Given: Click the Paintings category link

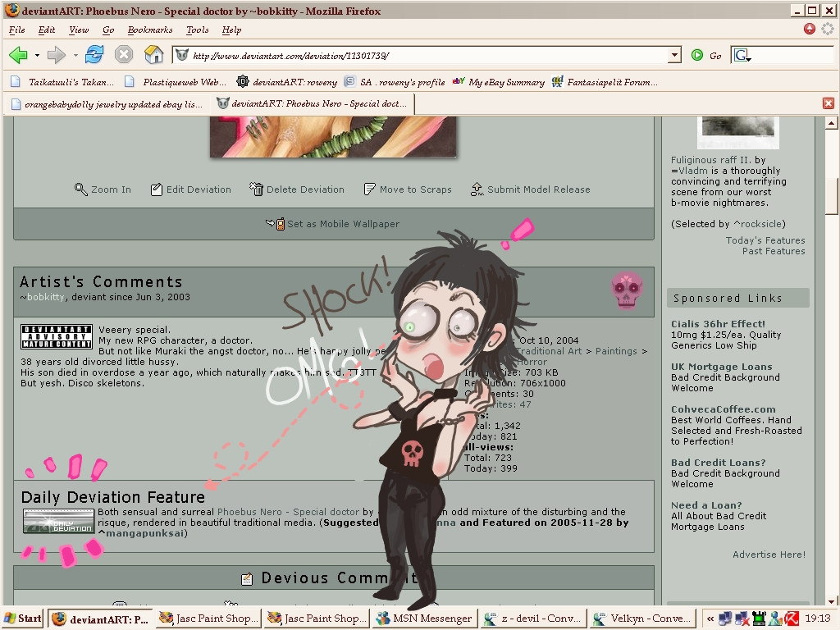Looking at the screenshot, I should coord(616,351).
